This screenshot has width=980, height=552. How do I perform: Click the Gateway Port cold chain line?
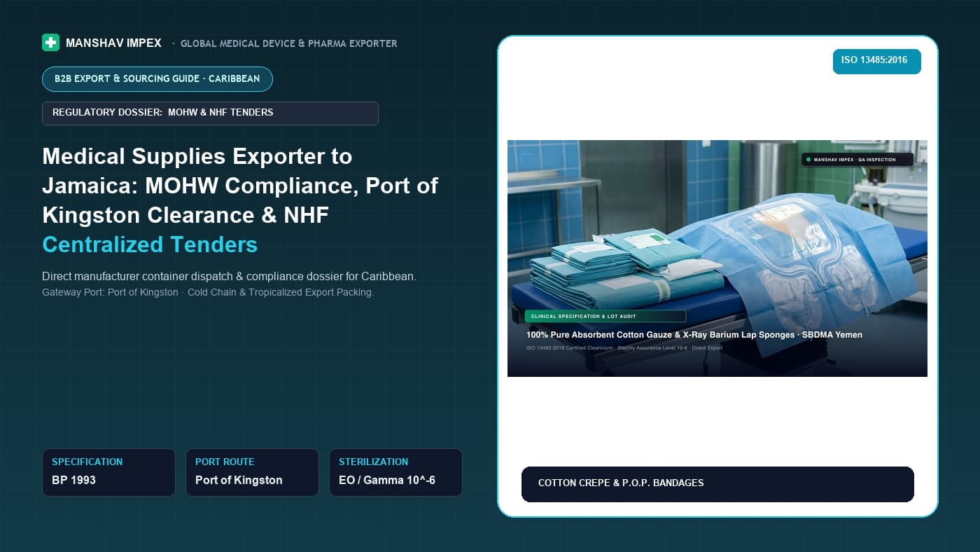coord(208,292)
